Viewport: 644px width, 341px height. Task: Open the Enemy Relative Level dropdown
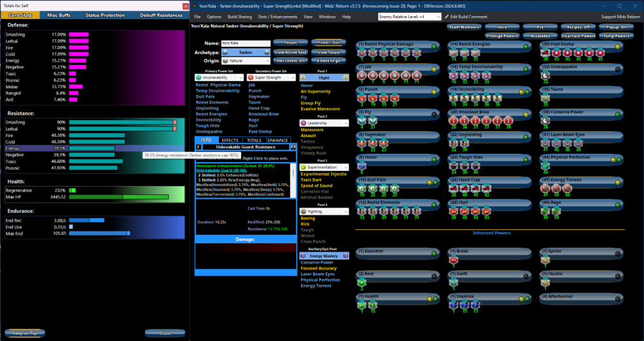[409, 16]
